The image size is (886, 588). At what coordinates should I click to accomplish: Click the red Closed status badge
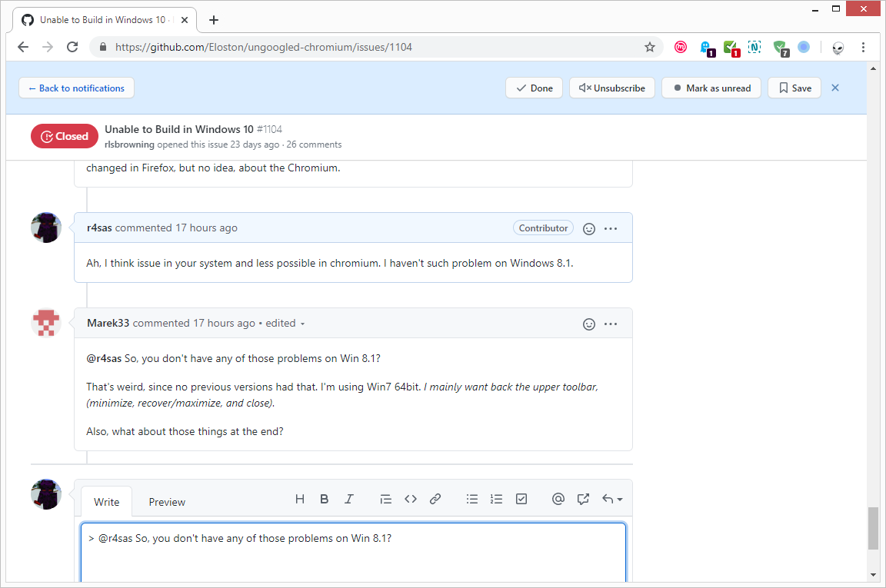click(65, 136)
